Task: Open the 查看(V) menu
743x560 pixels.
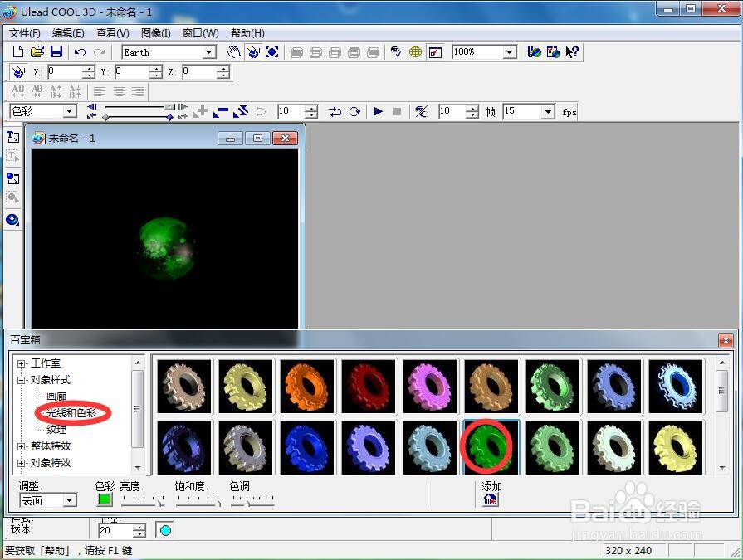Action: pyautogui.click(x=113, y=33)
